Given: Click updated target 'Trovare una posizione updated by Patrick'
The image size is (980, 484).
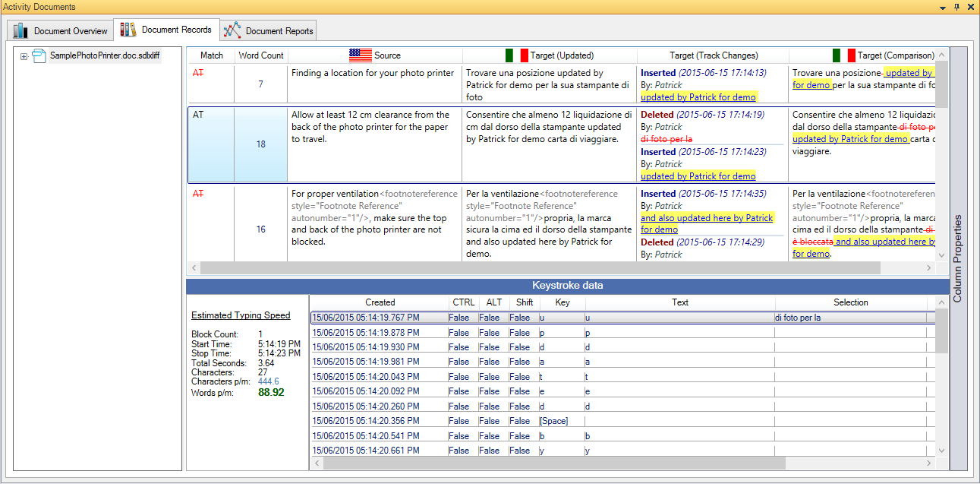Looking at the screenshot, I should (x=548, y=85).
